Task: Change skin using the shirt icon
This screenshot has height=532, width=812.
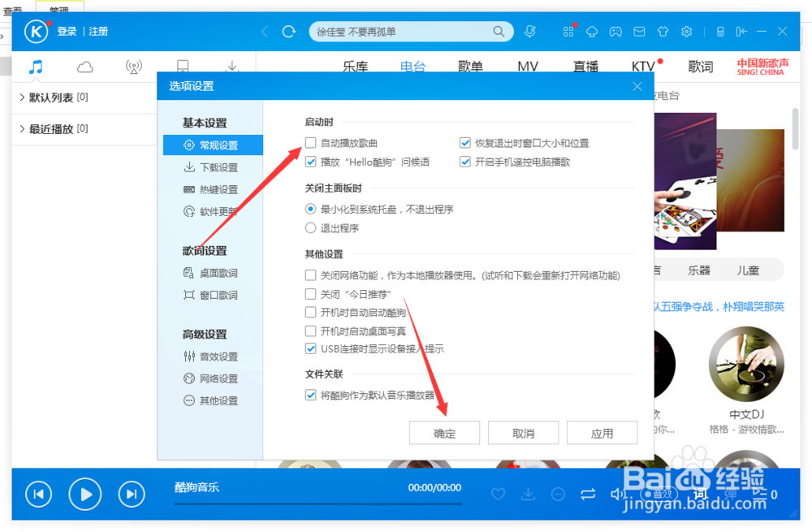Action: point(663,31)
